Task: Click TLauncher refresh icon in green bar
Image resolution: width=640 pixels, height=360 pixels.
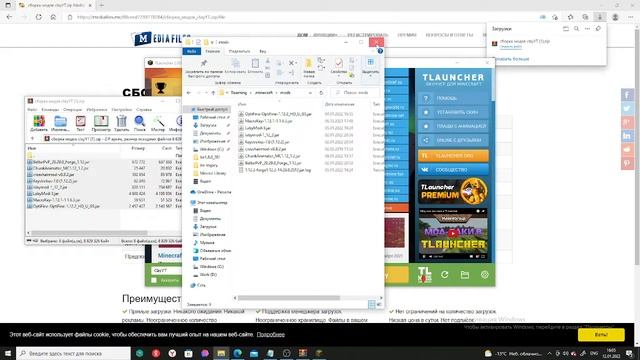Action: (x=444, y=275)
